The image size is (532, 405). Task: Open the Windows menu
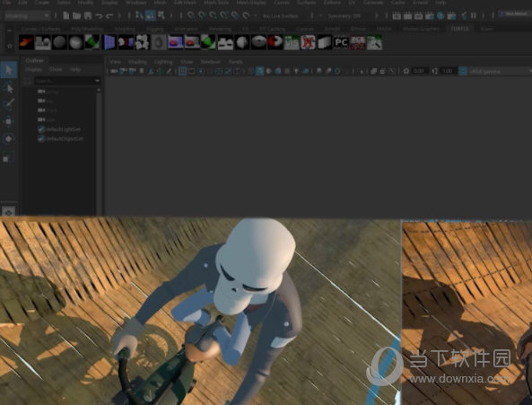coord(135,3)
